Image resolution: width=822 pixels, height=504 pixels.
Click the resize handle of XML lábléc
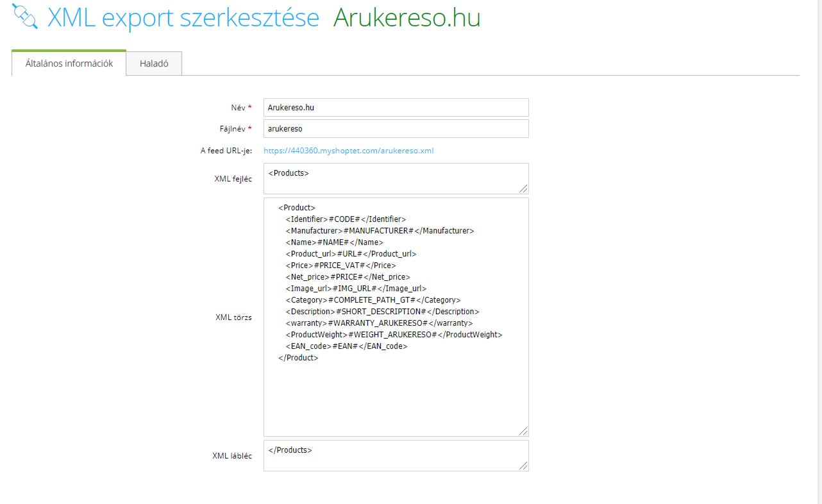524,466
